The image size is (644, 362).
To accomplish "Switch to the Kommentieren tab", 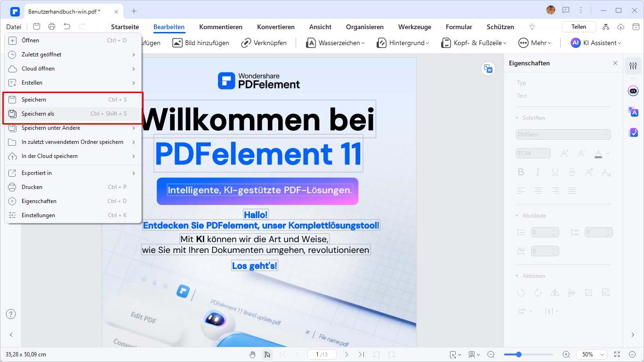I will 221,27.
